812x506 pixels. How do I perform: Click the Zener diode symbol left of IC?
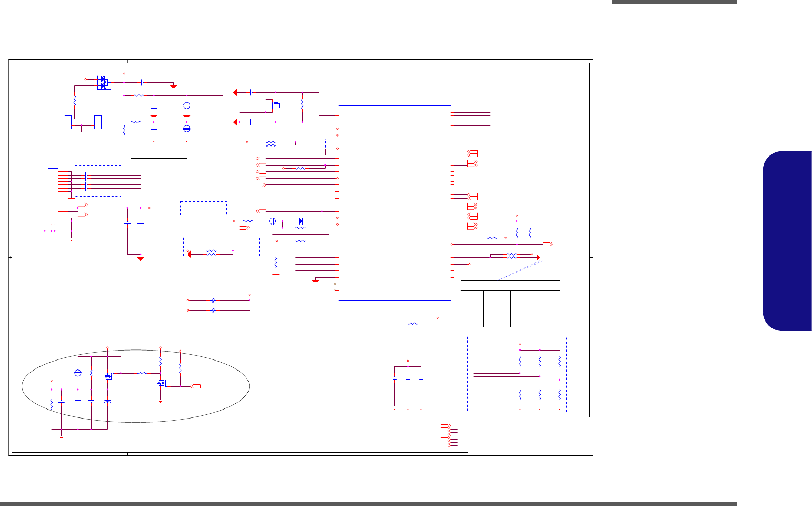click(301, 220)
